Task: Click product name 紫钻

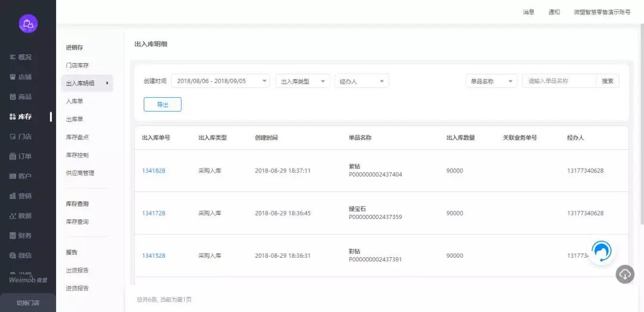Action: tap(354, 166)
